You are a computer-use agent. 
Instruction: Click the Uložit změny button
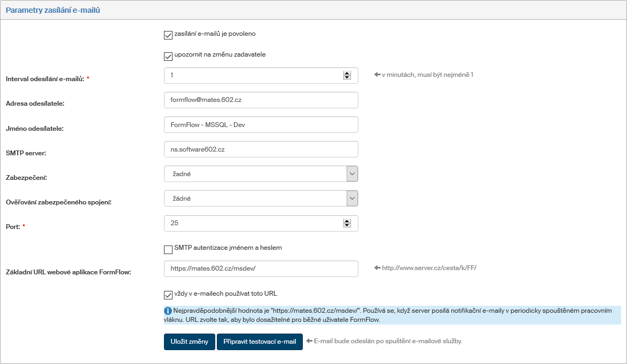click(x=189, y=342)
